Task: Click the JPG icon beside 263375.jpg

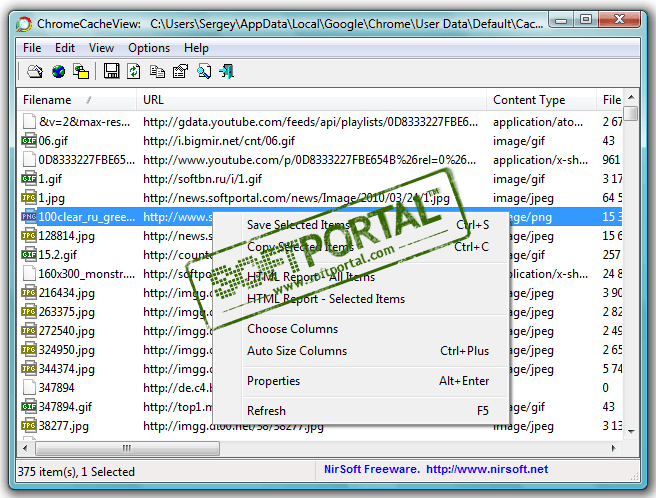Action: 28,312
